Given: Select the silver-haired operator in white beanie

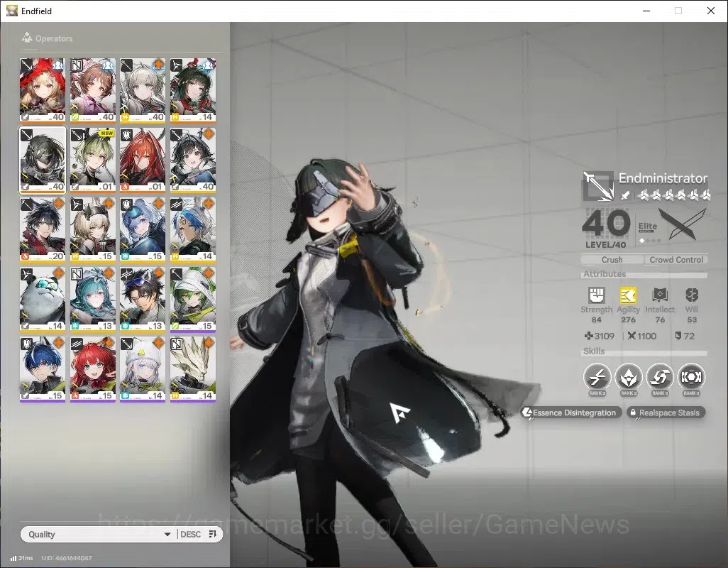Looking at the screenshot, I should click(x=143, y=369).
